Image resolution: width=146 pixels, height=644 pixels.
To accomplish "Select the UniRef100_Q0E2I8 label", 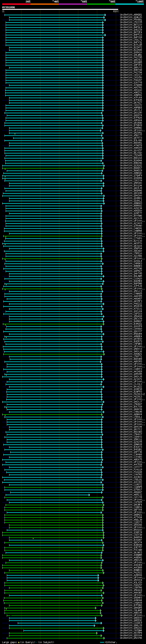I will tap(131, 30).
